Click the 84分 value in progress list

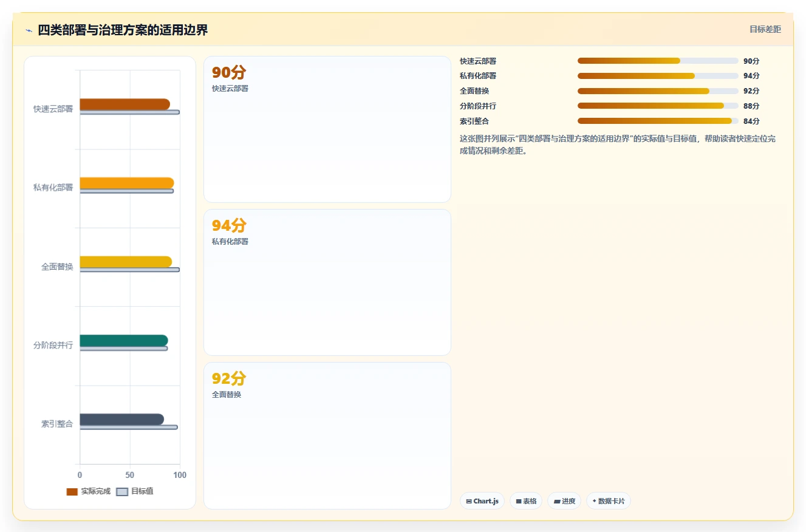751,121
